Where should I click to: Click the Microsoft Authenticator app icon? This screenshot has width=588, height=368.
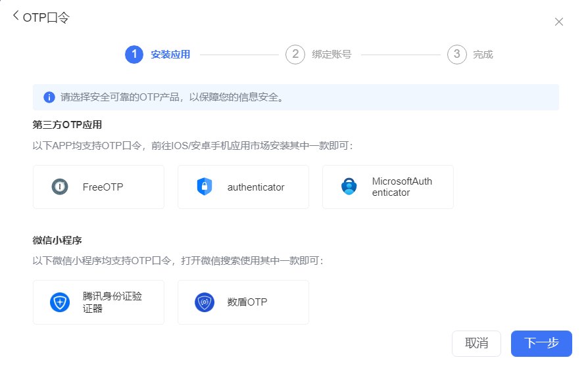click(349, 186)
